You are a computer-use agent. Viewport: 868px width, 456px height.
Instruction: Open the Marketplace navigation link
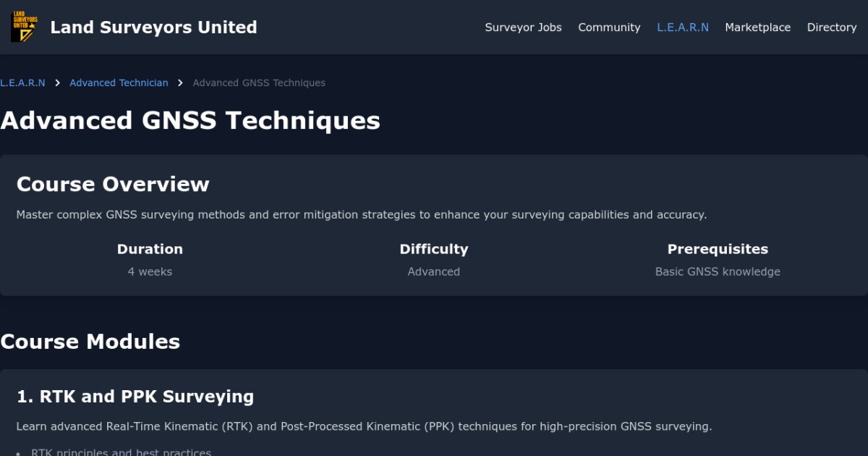coord(757,28)
